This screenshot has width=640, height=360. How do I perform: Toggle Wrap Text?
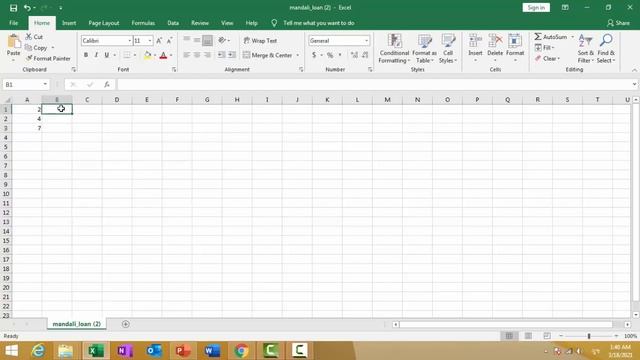coord(260,40)
